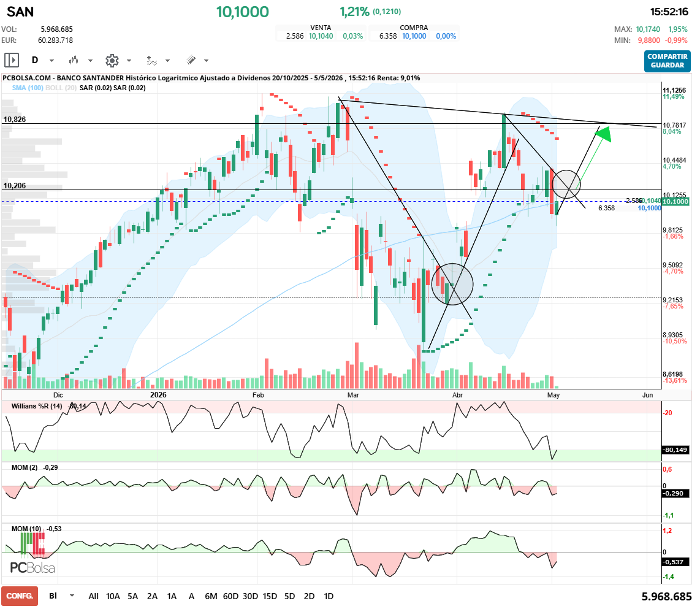Expand the D timeframe dropdown arrow
This screenshot has width=700, height=609.
pyautogui.click(x=51, y=60)
